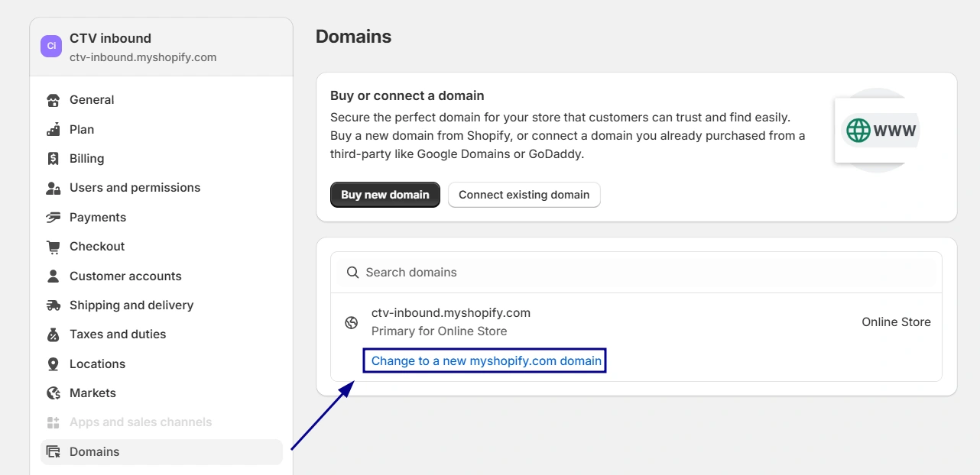
Task: Click the Billing receipt icon
Action: pyautogui.click(x=53, y=159)
